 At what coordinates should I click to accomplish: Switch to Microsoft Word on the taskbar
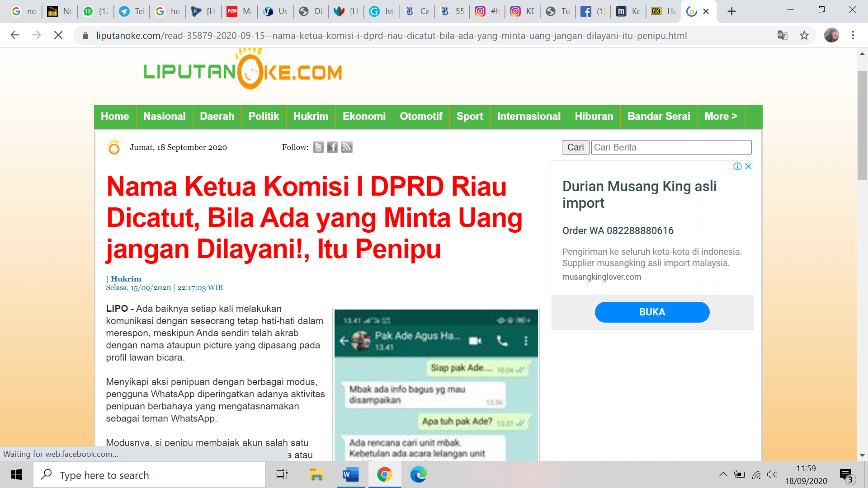click(x=350, y=474)
